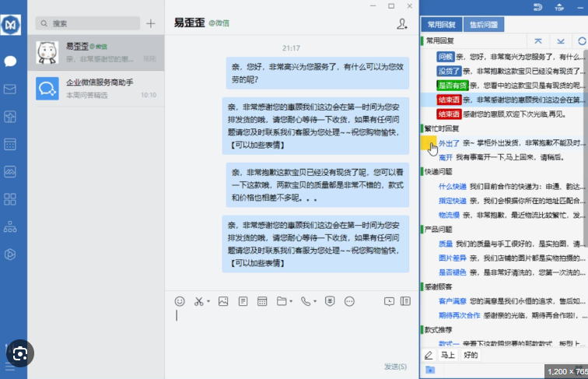Viewport: 588px width, 379px height.
Task: Click the image send icon in the chat toolbar
Action: 223,301
